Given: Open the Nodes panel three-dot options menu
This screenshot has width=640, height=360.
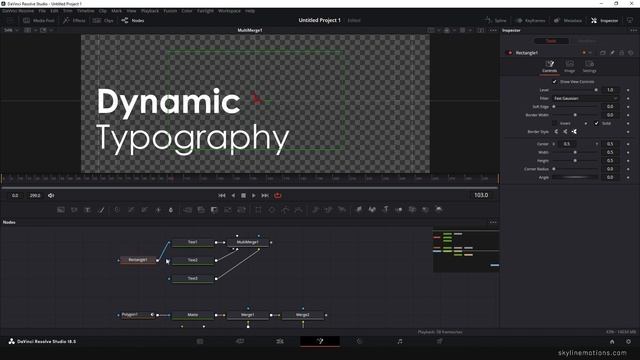Looking at the screenshot, I should tap(493, 222).
